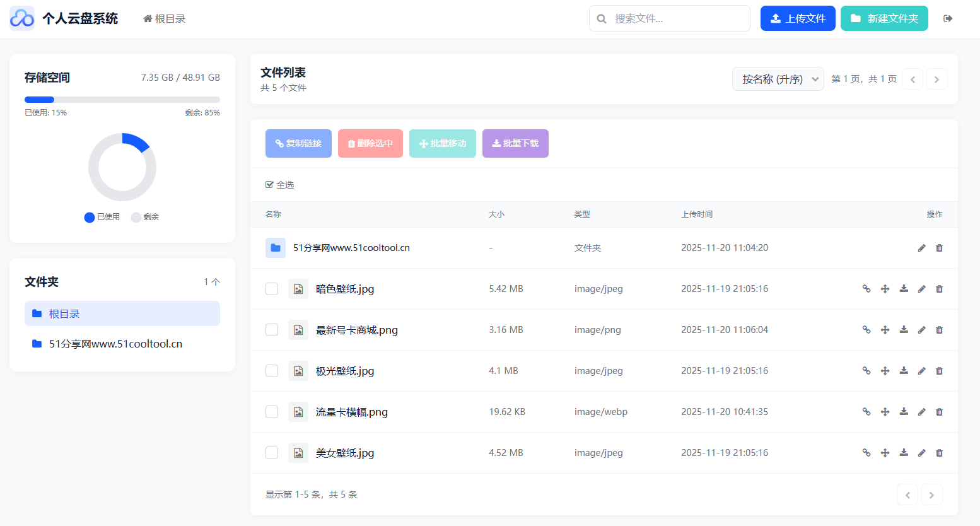This screenshot has width=980, height=526.
Task: Rename 美女壁纸.jpg with the pencil icon
Action: [x=921, y=452]
